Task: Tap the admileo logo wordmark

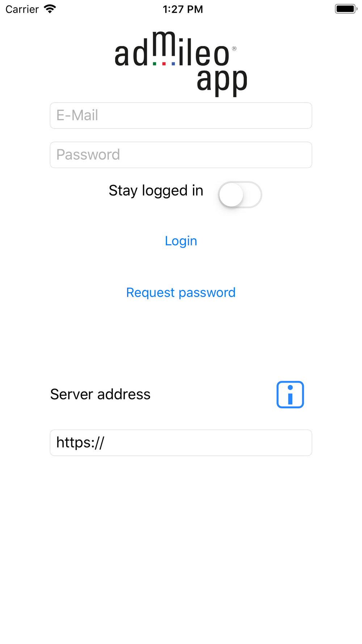Action: [176, 49]
